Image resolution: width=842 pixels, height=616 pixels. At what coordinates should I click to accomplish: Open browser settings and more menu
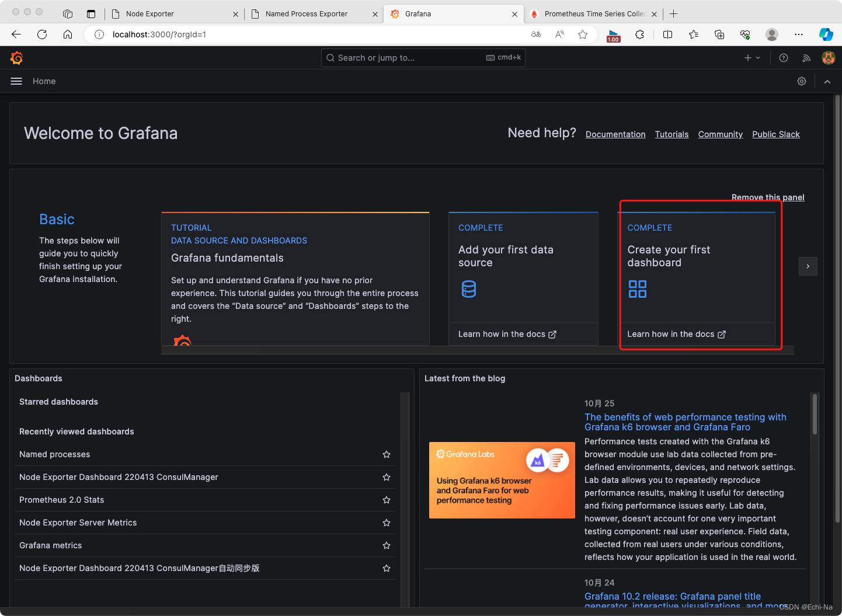799,34
